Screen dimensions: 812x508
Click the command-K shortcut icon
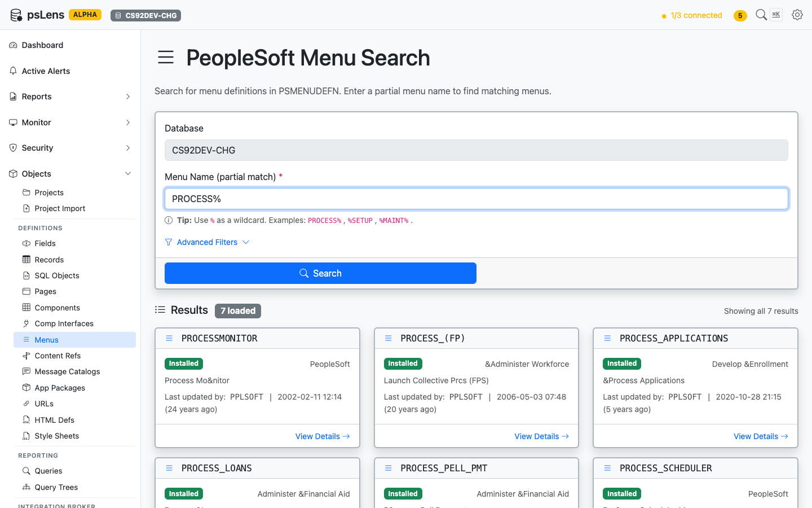[x=776, y=15]
